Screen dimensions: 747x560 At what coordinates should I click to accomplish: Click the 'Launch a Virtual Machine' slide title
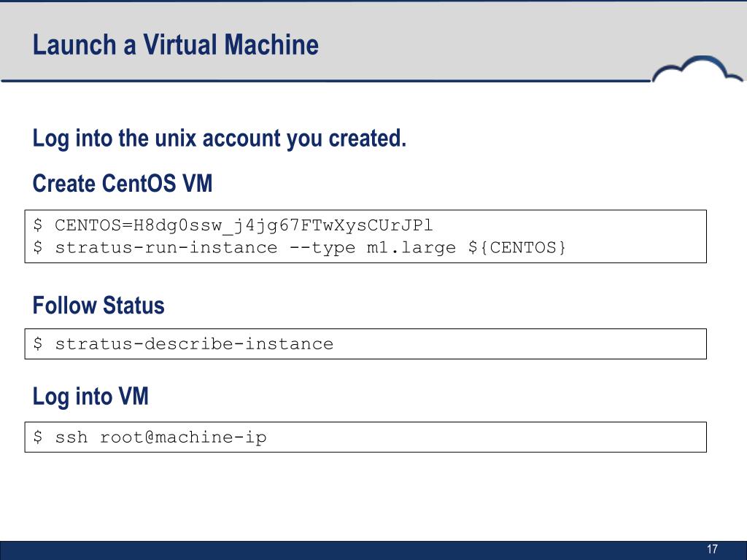pyautogui.click(x=175, y=45)
